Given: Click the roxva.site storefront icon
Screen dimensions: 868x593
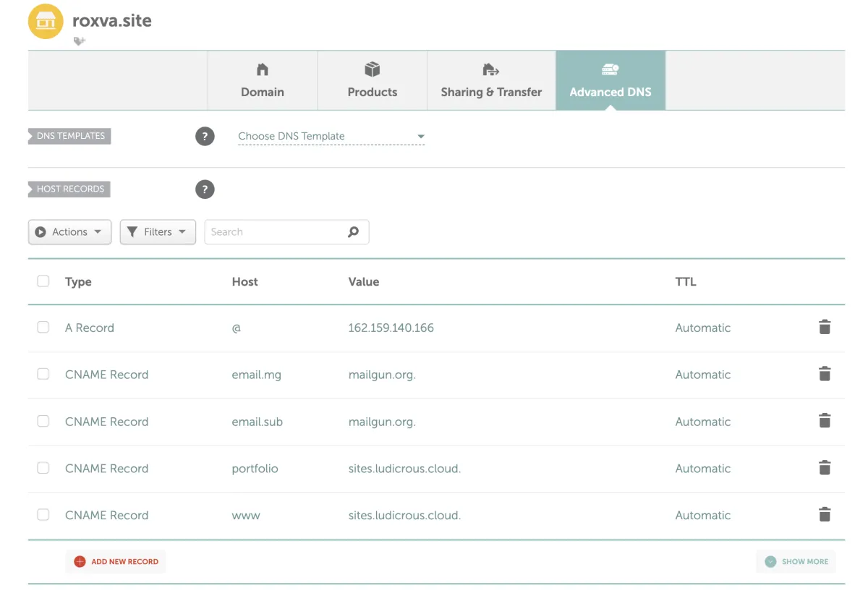Looking at the screenshot, I should [x=46, y=22].
